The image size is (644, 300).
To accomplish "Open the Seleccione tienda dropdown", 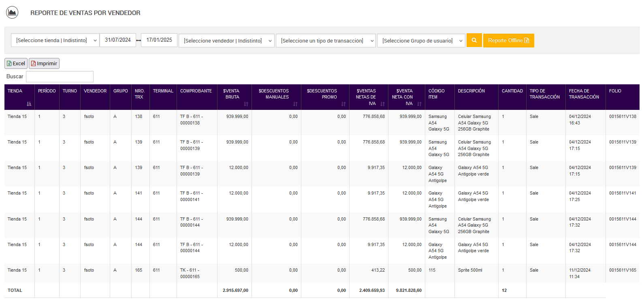I will point(55,40).
